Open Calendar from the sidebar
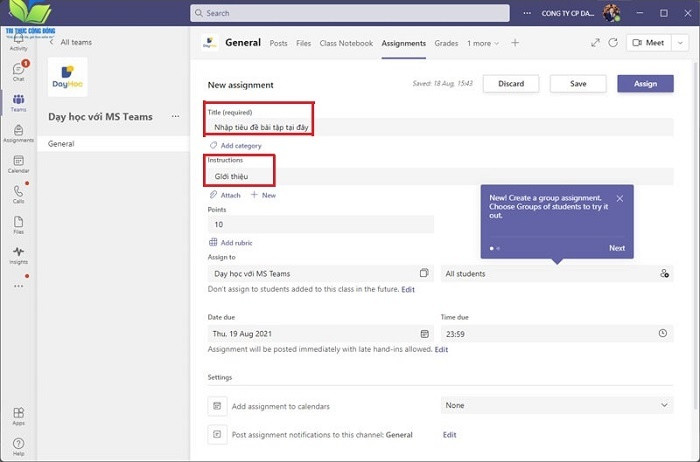This screenshot has width=700, height=462. tap(18, 164)
